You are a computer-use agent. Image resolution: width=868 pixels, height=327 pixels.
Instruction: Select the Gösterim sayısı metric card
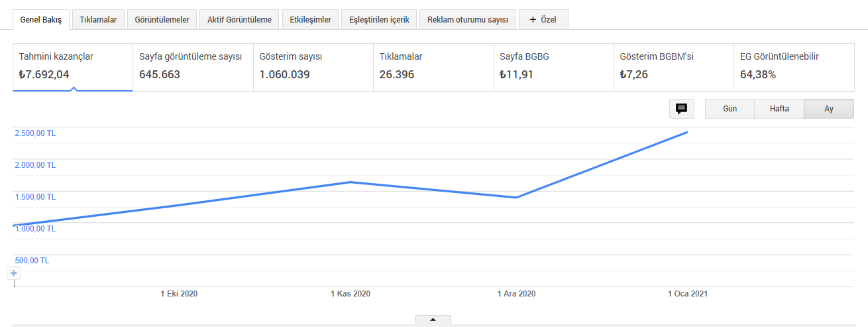(x=313, y=67)
